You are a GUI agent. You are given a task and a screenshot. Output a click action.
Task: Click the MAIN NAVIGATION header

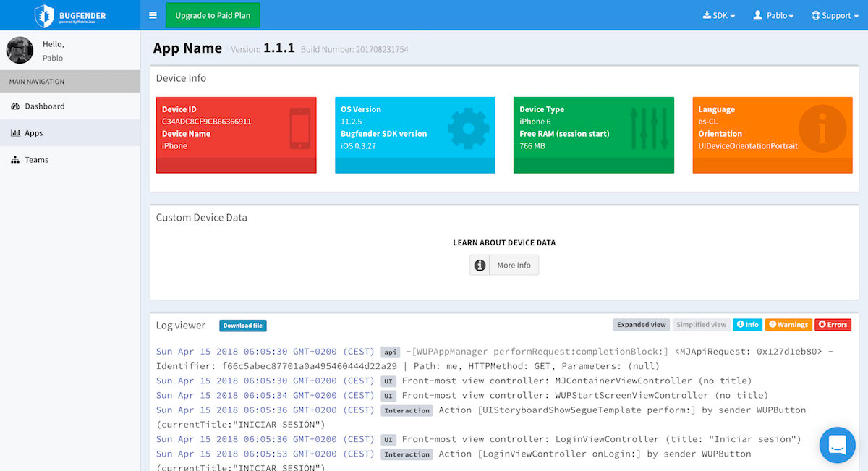pos(70,82)
